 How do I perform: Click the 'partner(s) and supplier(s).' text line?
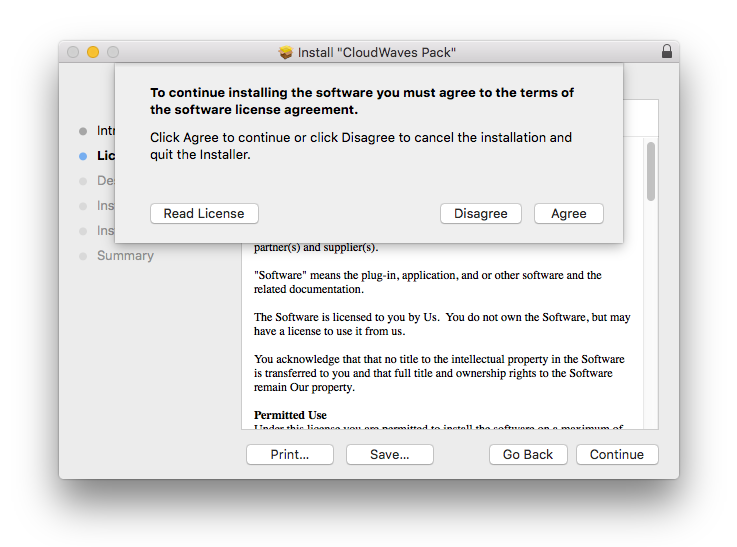coord(316,247)
